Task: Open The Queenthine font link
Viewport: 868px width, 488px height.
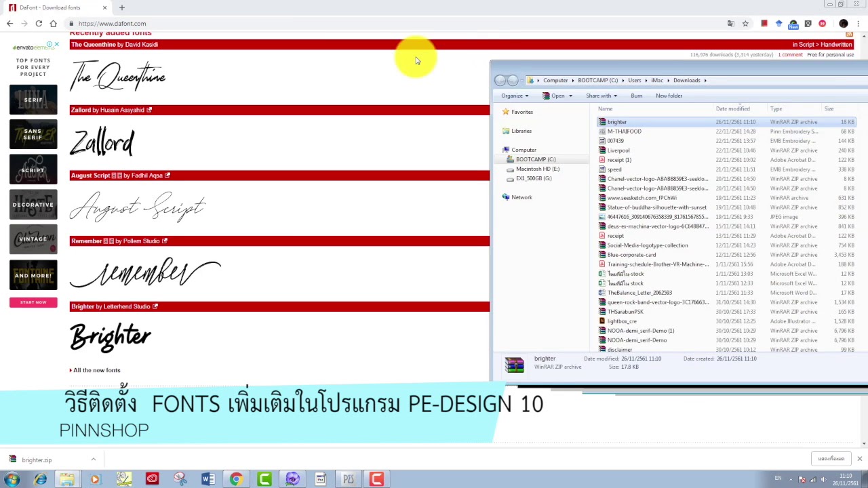Action: point(93,45)
